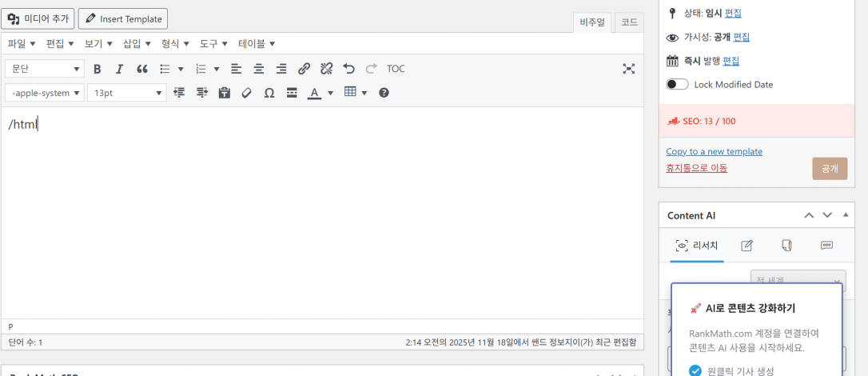Viewport: 868px width, 376px height.
Task: Open the -apple-system font family dropdown
Action: tap(45, 93)
